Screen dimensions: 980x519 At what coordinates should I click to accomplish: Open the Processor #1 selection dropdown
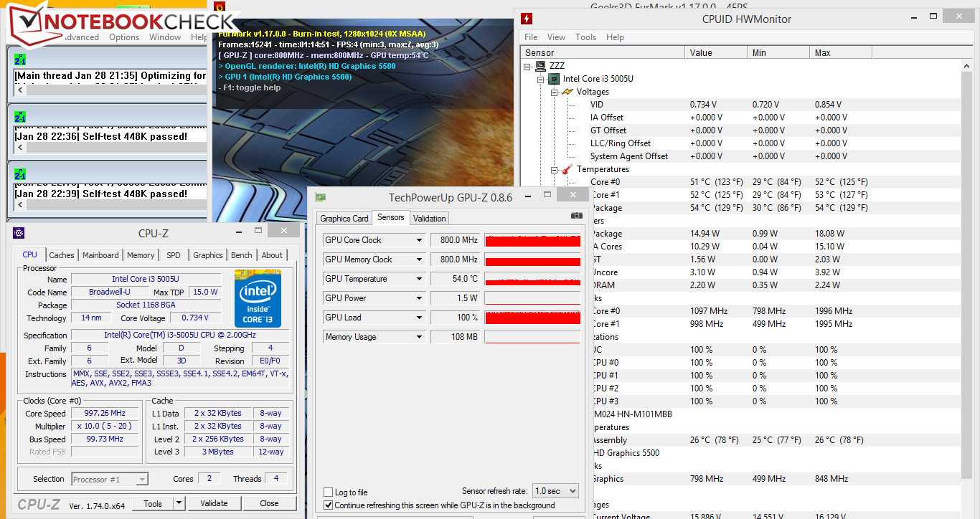110,480
